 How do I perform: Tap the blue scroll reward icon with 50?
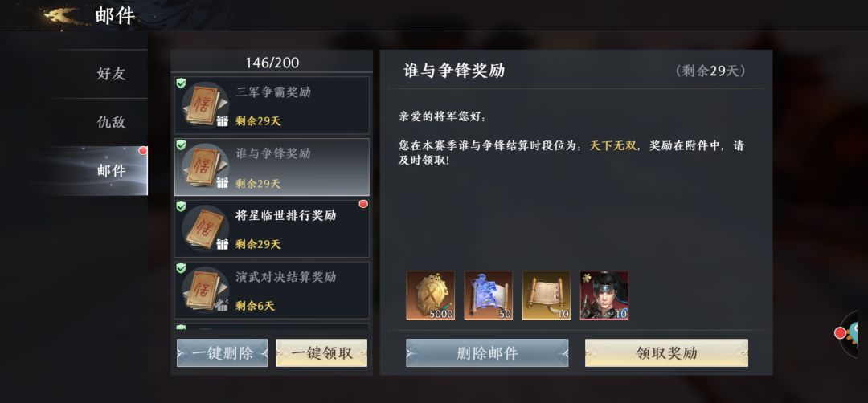[x=489, y=295]
